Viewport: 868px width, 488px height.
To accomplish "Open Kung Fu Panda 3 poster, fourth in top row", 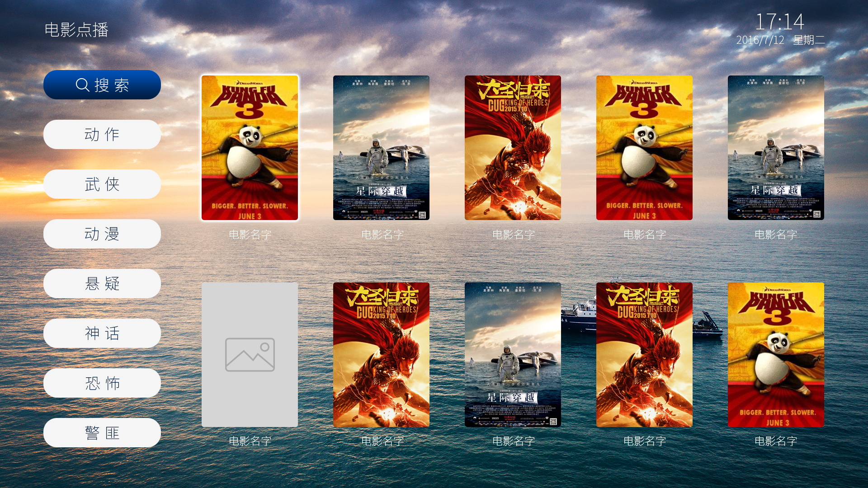I will pos(644,148).
